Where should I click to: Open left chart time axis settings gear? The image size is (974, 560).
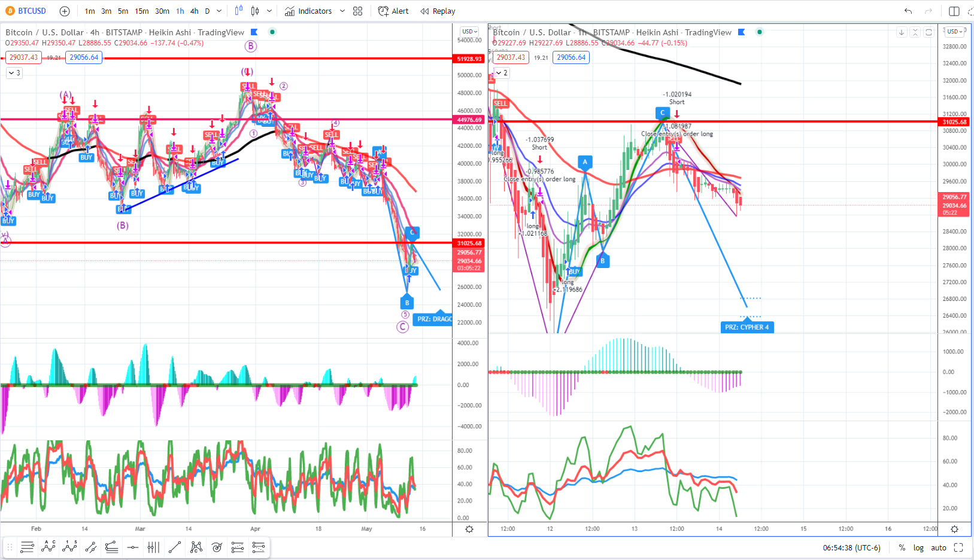pos(469,529)
